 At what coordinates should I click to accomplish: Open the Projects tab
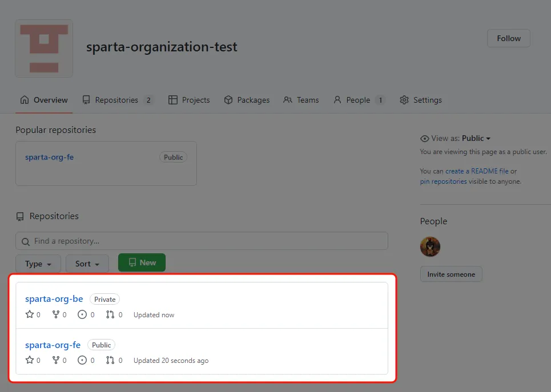[189, 100]
